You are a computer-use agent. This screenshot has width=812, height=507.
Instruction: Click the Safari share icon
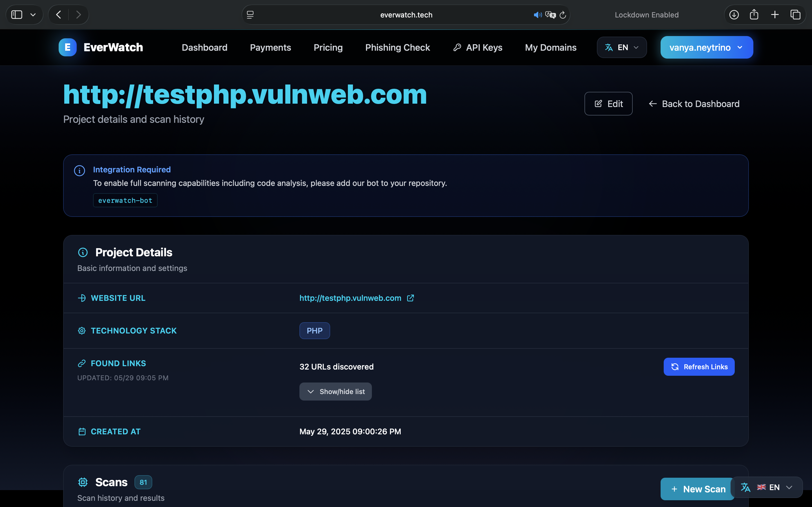click(754, 15)
